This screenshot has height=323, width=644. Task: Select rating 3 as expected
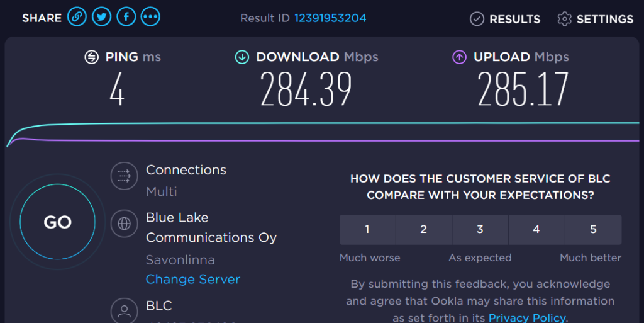[480, 229]
